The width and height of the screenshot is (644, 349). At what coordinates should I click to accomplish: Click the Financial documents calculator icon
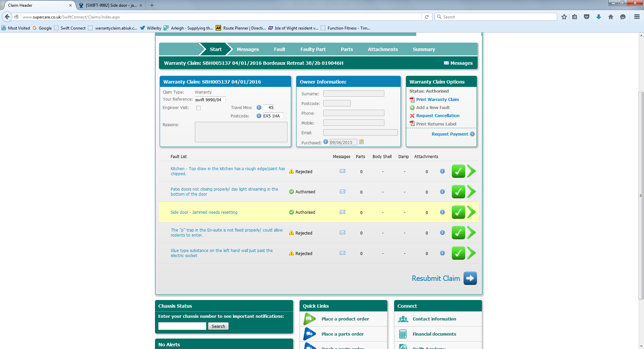tap(403, 334)
